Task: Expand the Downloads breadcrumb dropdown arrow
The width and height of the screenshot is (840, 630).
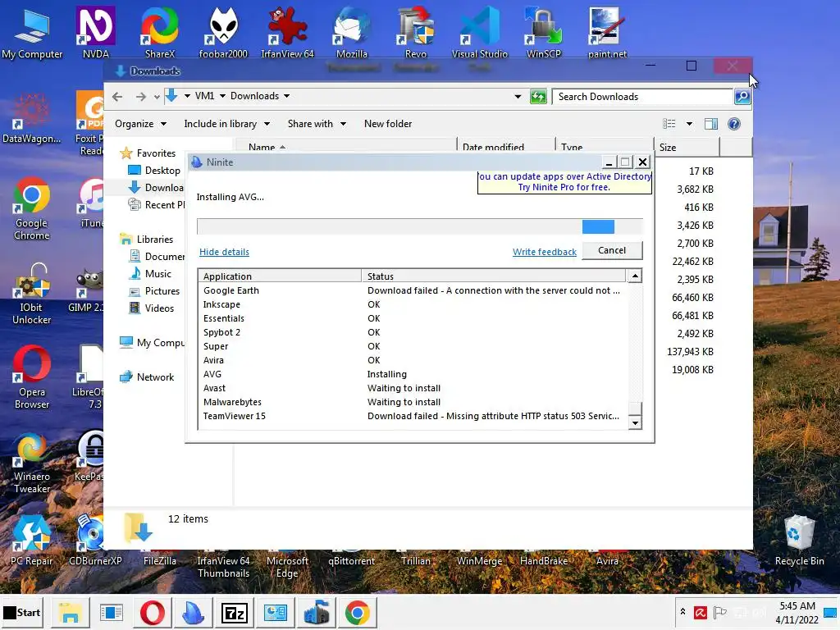Action: (286, 97)
